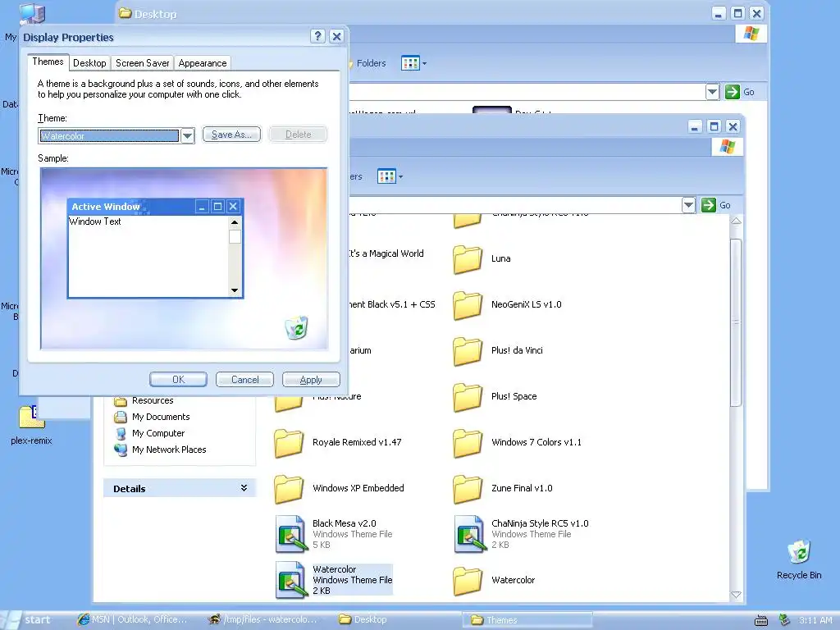
Task: Click Go button in Themes window
Action: (x=716, y=204)
